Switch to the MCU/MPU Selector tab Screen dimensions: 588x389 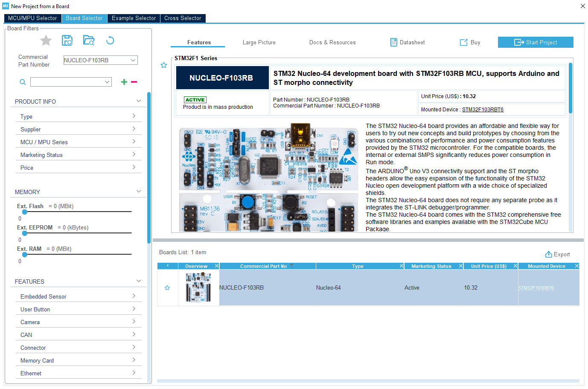[x=32, y=18]
